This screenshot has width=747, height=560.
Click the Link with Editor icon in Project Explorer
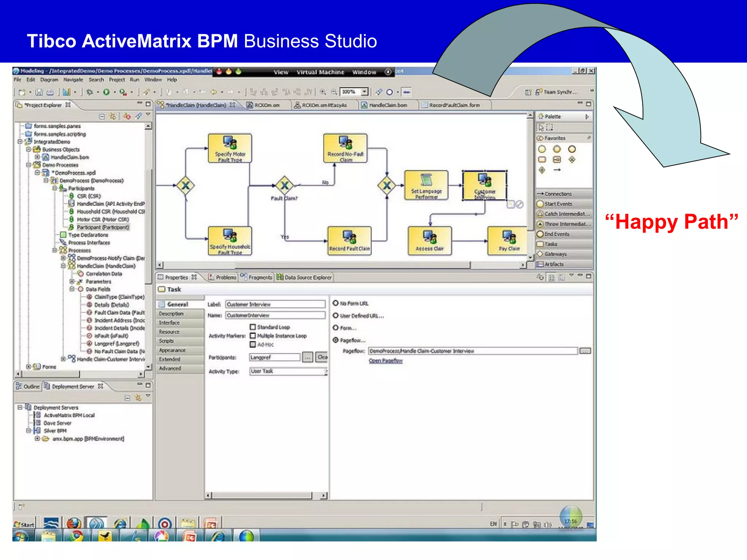(113, 116)
